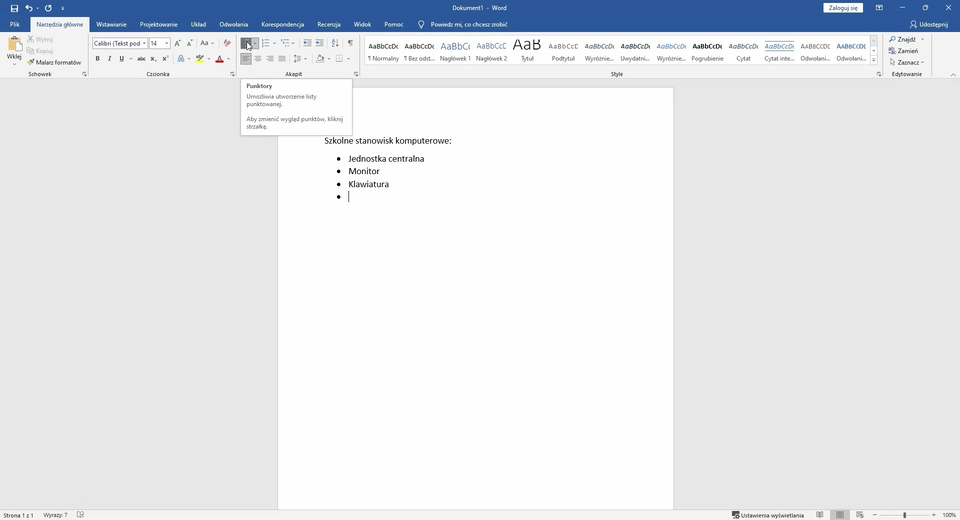This screenshot has height=520, width=960.
Task: Open the Wstawianie tab
Action: [111, 24]
